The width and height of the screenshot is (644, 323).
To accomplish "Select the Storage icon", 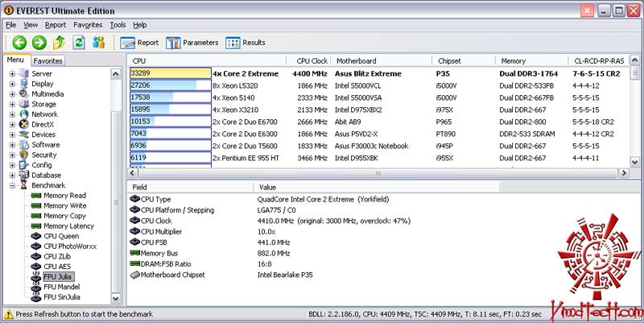I will tap(24, 104).
